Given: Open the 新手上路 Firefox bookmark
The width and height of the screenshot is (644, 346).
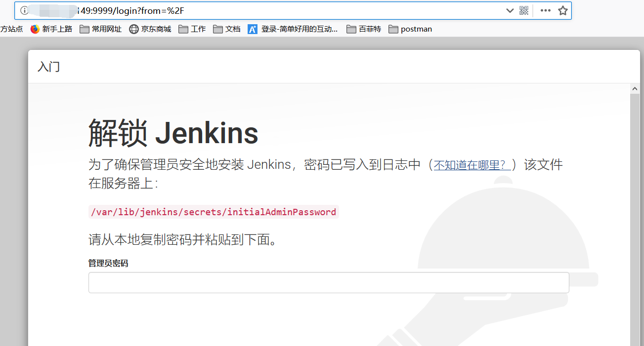Looking at the screenshot, I should click(51, 29).
